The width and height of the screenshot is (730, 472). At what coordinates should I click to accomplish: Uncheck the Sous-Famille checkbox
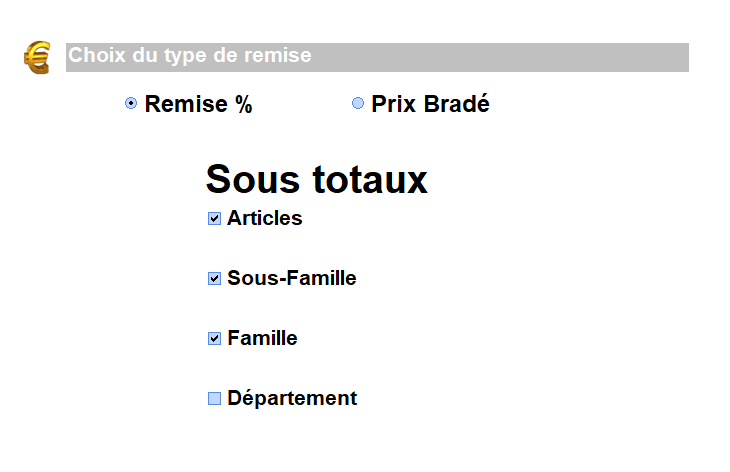[214, 278]
